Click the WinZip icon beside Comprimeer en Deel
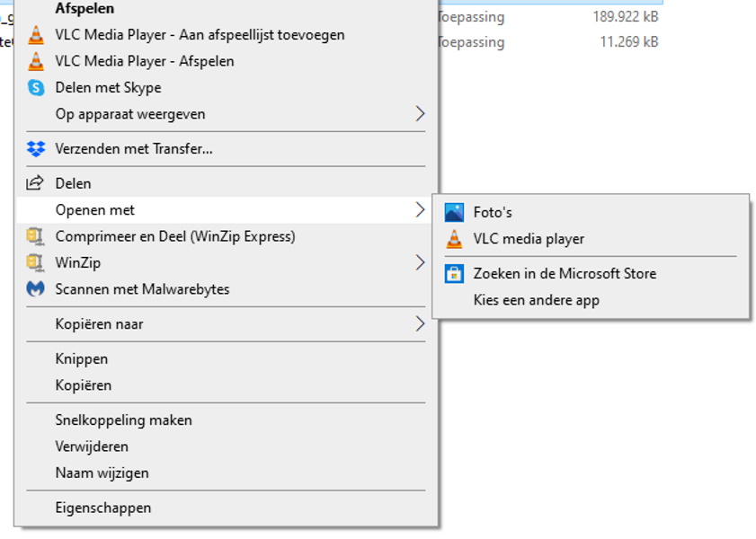This screenshot has width=756, height=539. coord(35,236)
